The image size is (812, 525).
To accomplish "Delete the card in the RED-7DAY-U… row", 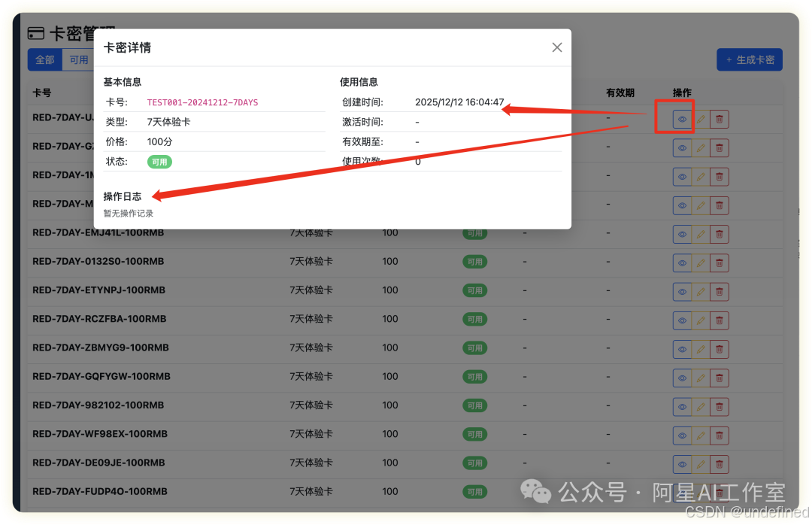I will [x=720, y=119].
